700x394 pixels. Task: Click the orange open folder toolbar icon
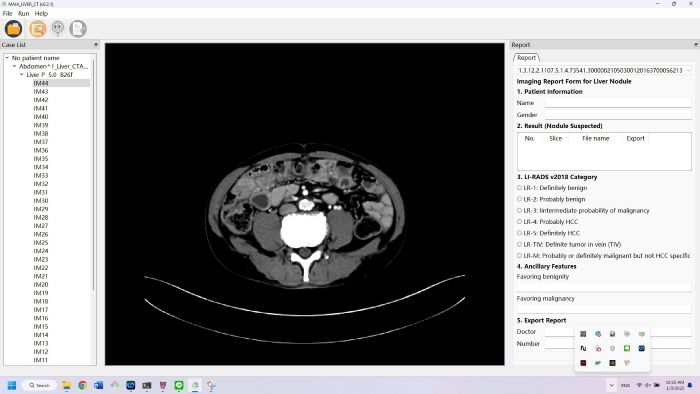click(x=13, y=29)
